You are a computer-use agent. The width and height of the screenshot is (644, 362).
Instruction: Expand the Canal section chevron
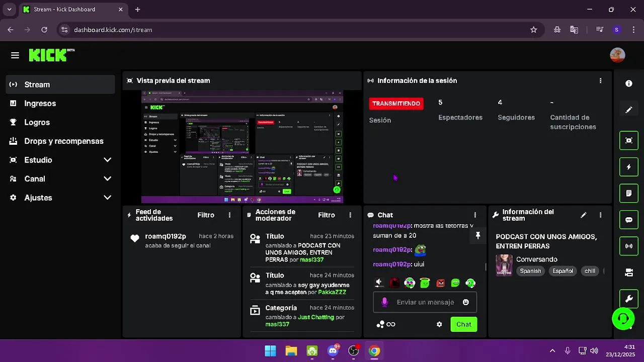107,178
